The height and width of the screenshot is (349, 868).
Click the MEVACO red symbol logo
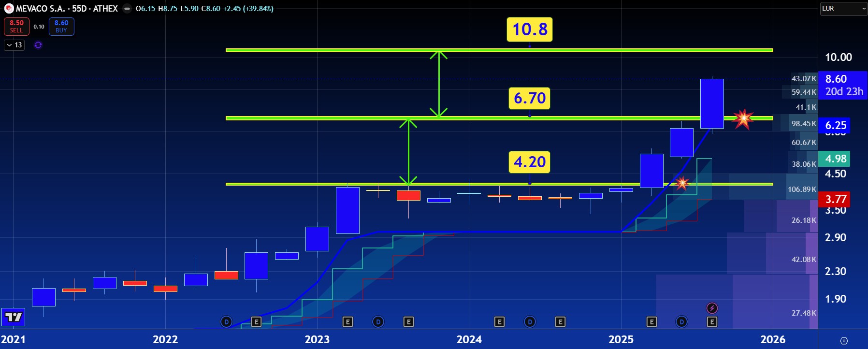click(x=9, y=8)
